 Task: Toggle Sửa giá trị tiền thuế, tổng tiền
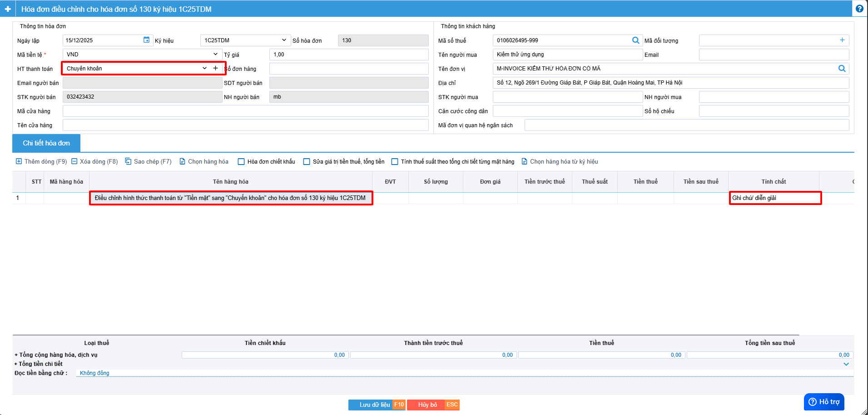[x=307, y=162]
